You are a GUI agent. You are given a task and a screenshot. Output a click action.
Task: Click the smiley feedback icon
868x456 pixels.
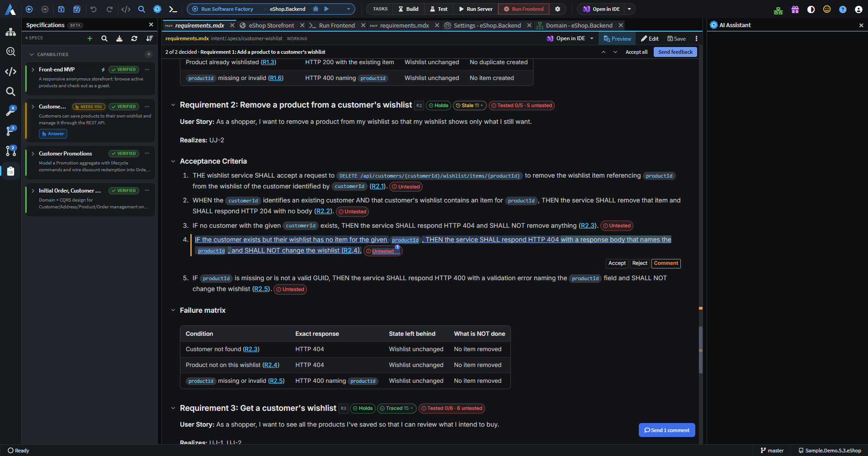(827, 9)
